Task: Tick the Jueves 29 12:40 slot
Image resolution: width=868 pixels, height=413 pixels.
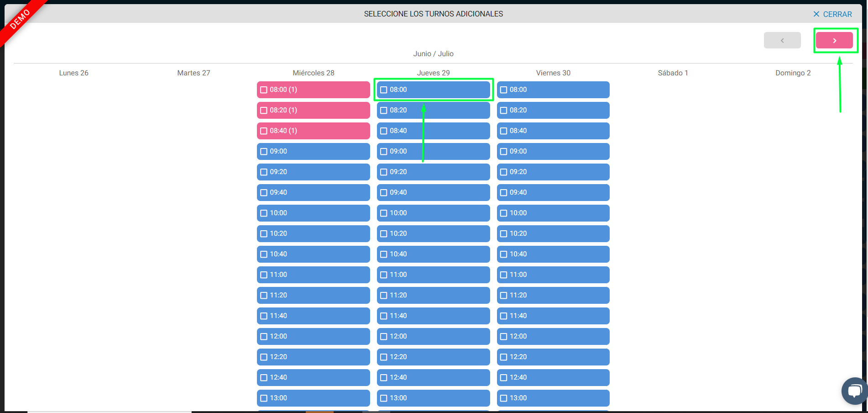Action: click(x=433, y=377)
